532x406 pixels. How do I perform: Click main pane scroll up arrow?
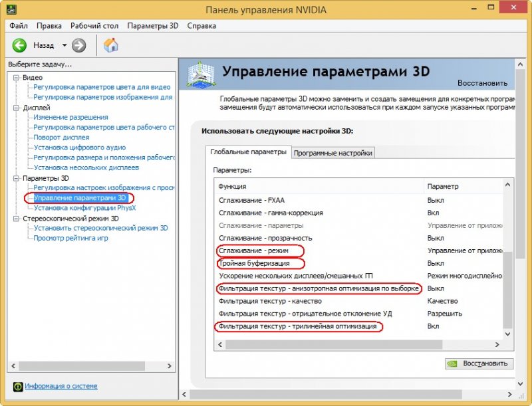520,64
